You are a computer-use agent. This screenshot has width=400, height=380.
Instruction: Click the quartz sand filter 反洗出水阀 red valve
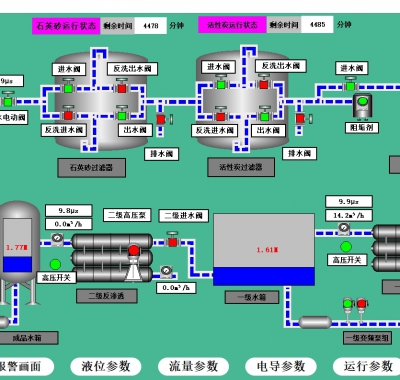tap(122, 86)
